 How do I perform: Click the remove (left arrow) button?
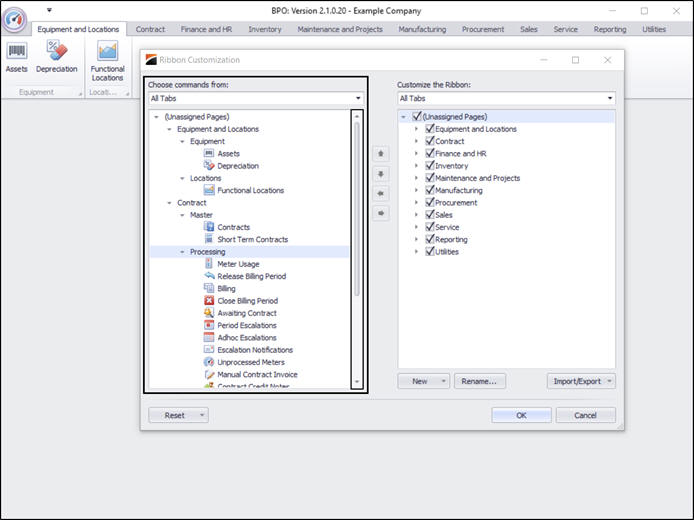381,193
